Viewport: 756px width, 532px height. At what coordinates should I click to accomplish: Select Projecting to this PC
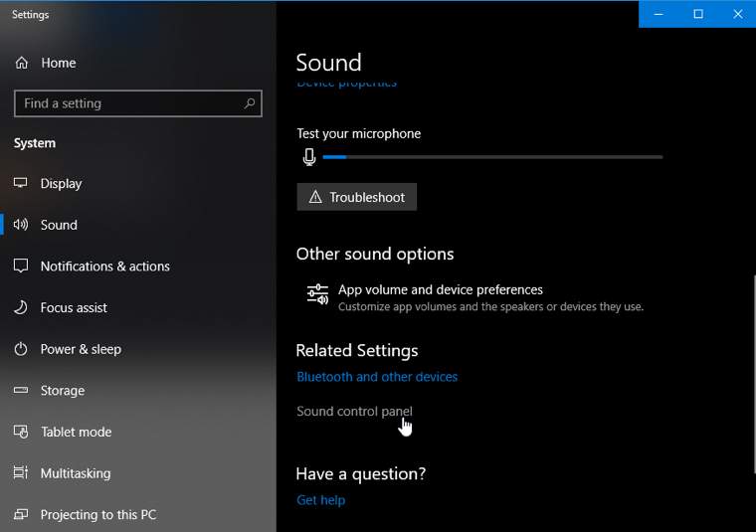click(x=97, y=515)
